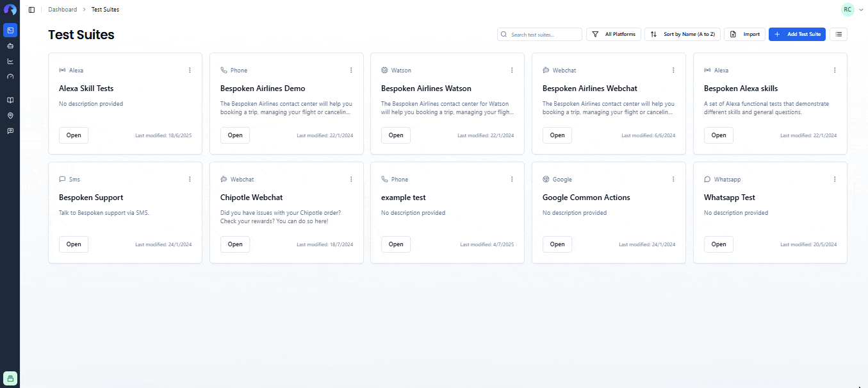Open the book documentation icon in the sidebar

coord(10,100)
